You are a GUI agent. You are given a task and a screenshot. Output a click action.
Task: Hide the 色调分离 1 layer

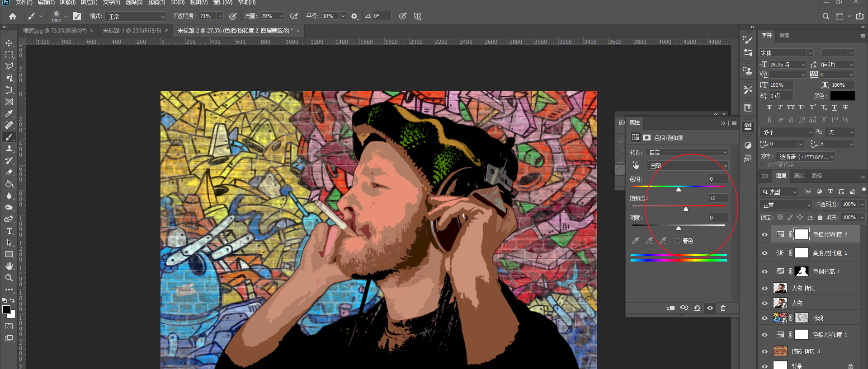(765, 271)
